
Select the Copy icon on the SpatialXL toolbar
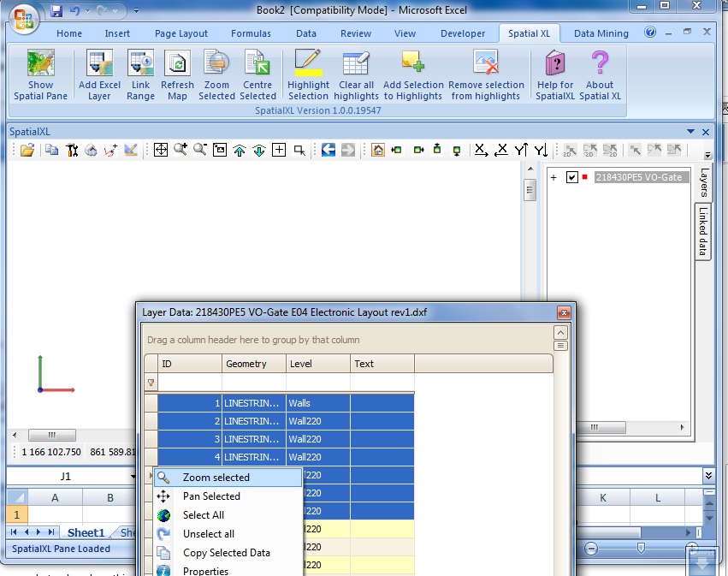(51, 150)
